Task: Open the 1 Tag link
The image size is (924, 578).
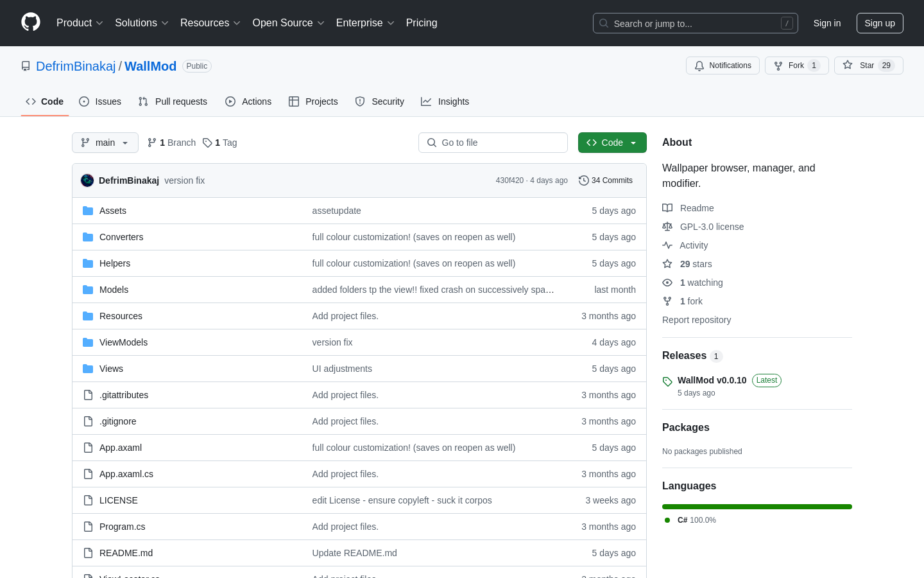Action: (219, 143)
